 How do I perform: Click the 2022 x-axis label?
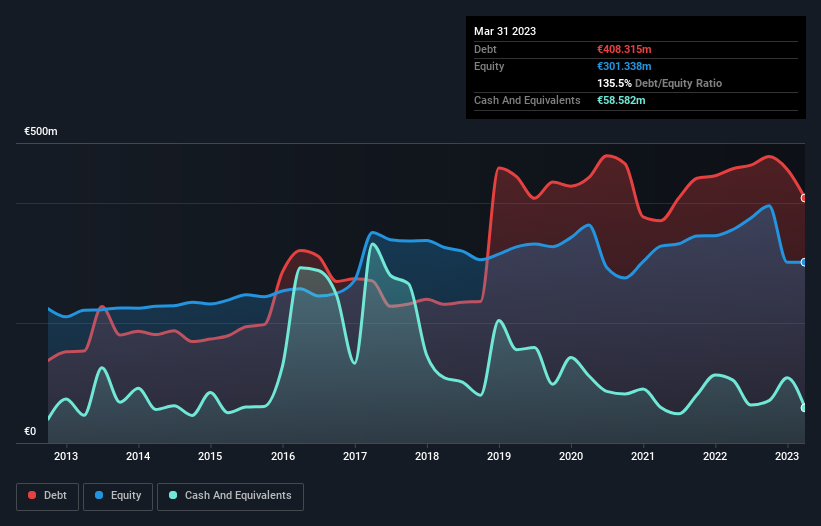tap(715, 456)
